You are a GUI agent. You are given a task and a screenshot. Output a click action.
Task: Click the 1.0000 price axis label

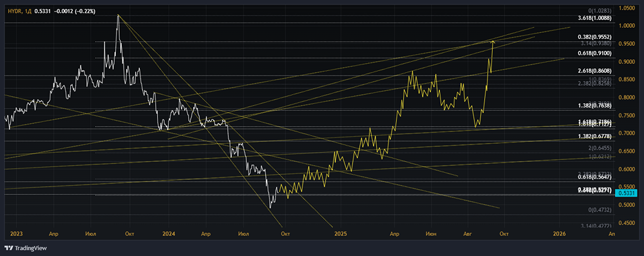pos(627,26)
